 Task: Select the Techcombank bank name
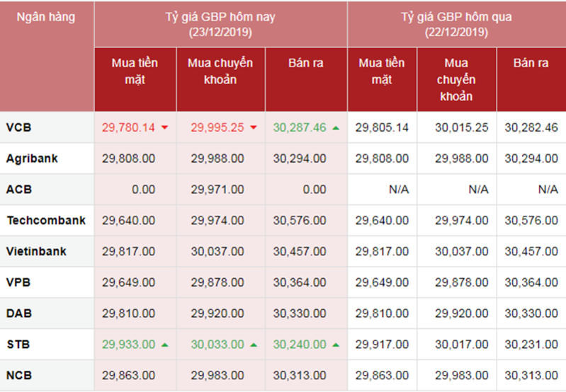click(46, 220)
